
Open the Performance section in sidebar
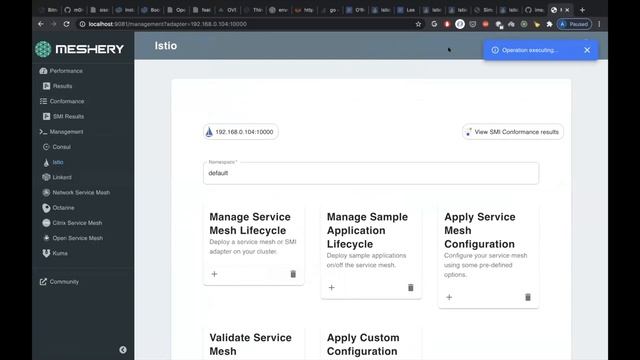(x=66, y=71)
